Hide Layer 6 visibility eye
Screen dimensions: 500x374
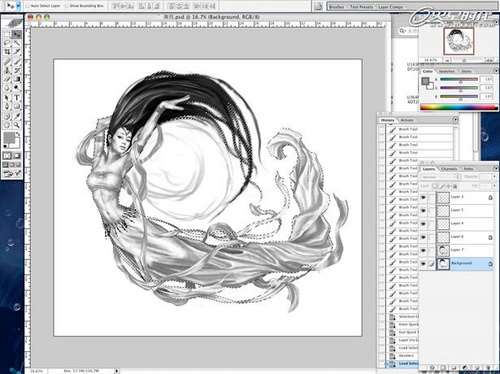tap(424, 237)
